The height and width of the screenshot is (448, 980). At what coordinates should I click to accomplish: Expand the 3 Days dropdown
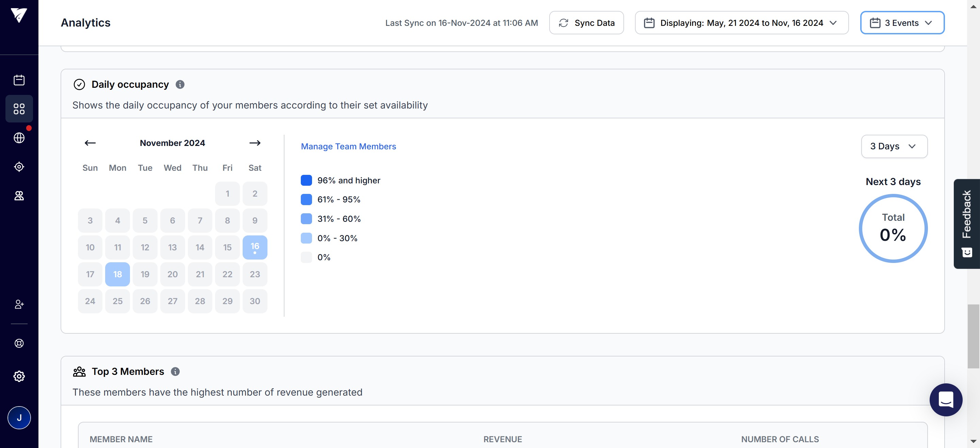(x=894, y=146)
